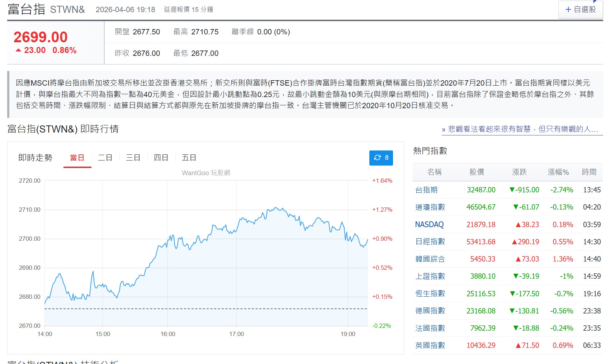Image resolution: width=615 pixels, height=364 pixels.
Task: Switch chart to 當日 tab
Action: tap(77, 158)
